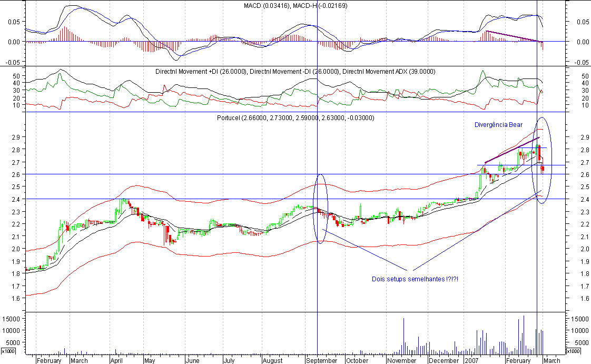Click the 2.0 price on right axis
Image resolution: width=591 pixels, height=364 pixels.
(x=585, y=249)
